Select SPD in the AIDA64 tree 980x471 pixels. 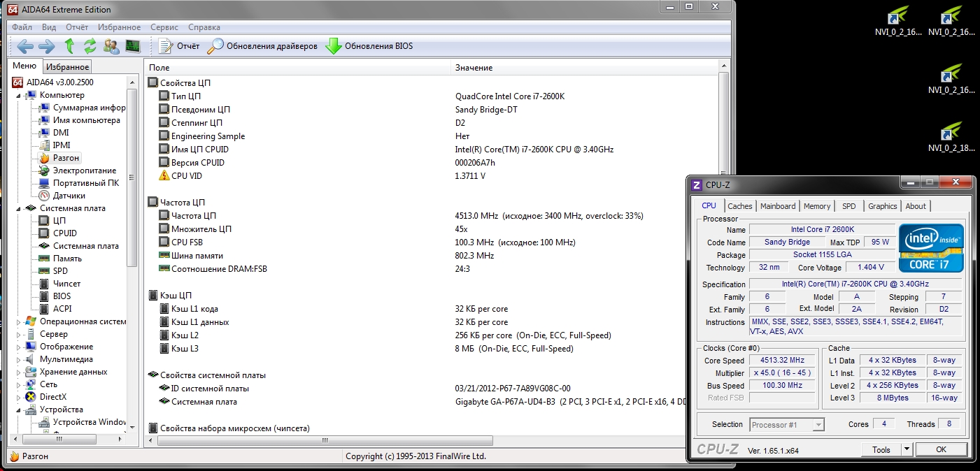pyautogui.click(x=53, y=271)
